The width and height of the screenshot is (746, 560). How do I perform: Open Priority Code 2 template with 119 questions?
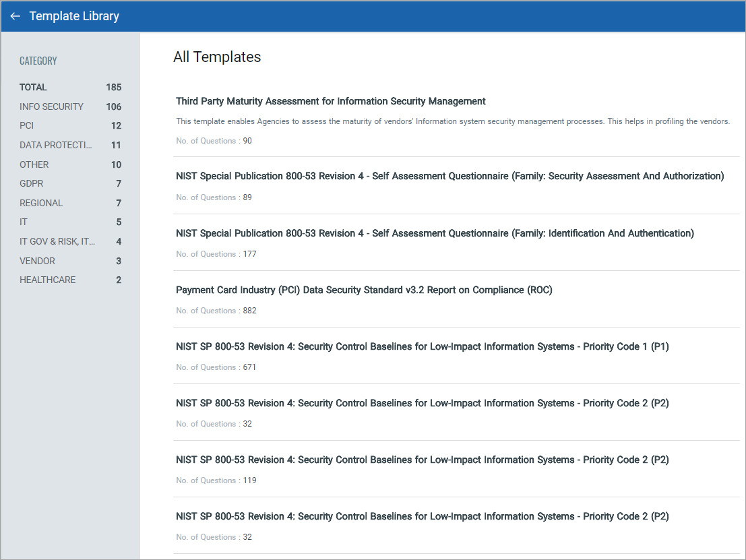[422, 460]
